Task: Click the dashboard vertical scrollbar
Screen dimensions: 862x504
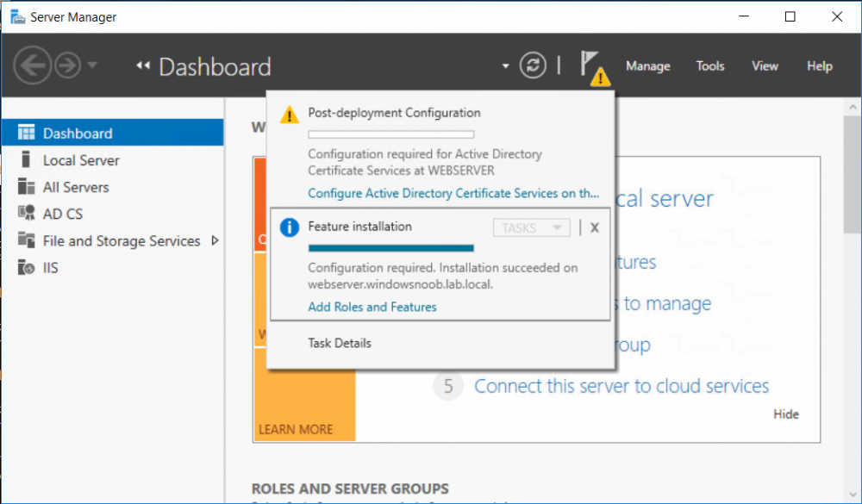Action: 853,176
